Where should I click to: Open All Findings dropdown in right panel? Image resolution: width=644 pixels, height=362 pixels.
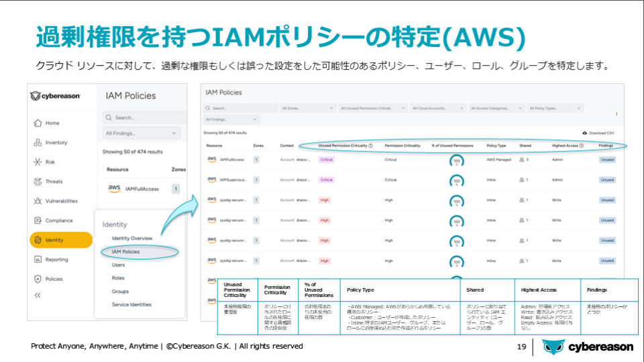[231, 119]
